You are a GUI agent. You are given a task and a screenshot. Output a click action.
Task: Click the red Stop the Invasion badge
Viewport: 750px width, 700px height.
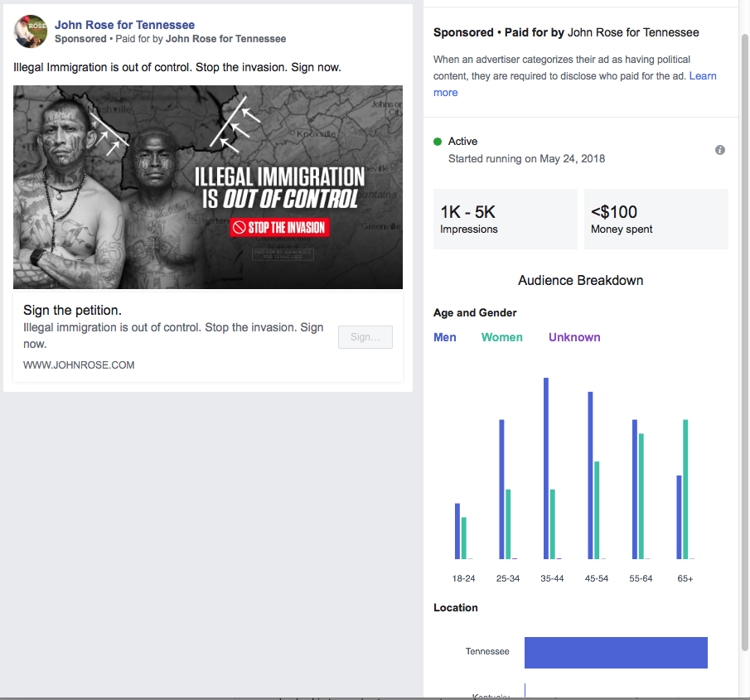point(279,227)
